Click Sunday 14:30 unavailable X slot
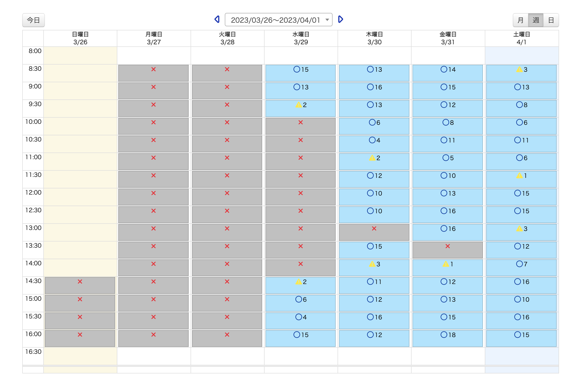This screenshot has height=383, width=588. tap(80, 285)
